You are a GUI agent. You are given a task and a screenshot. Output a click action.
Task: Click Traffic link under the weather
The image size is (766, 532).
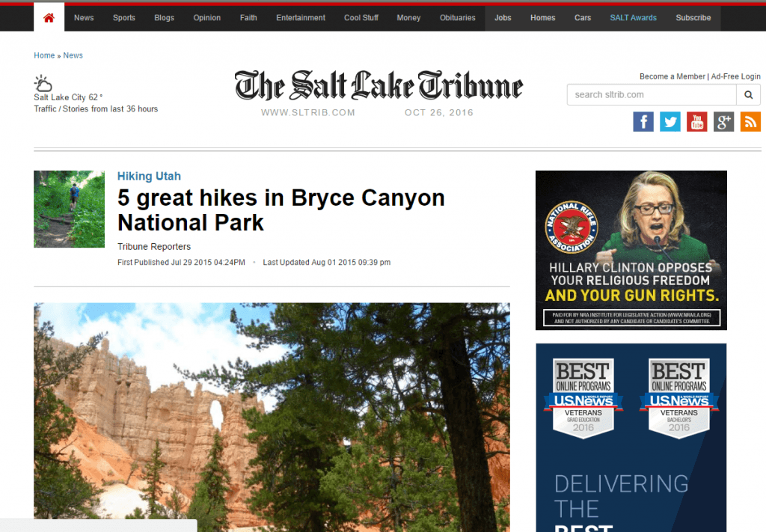tap(46, 109)
